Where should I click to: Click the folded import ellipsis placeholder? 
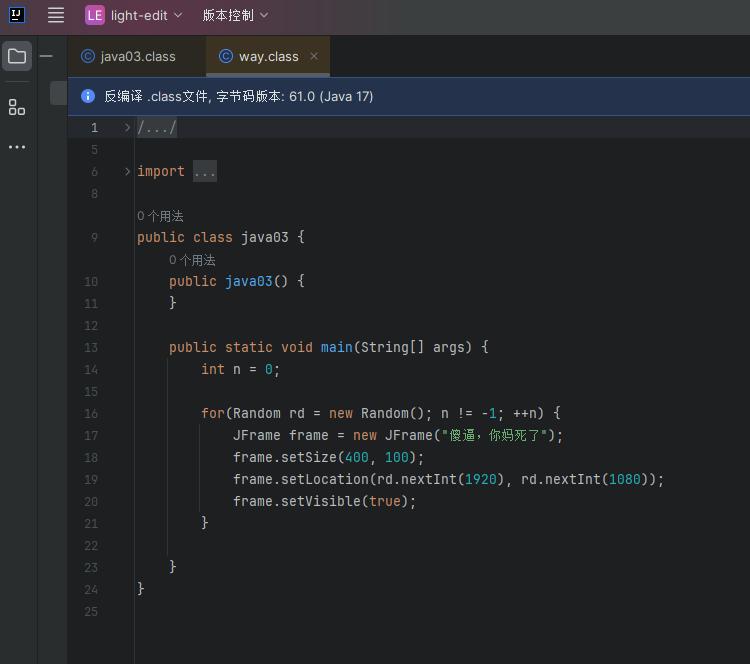204,171
